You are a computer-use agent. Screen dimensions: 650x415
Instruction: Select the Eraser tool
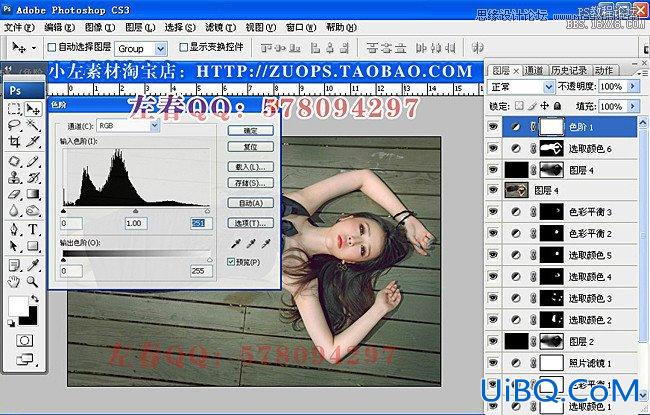point(15,194)
